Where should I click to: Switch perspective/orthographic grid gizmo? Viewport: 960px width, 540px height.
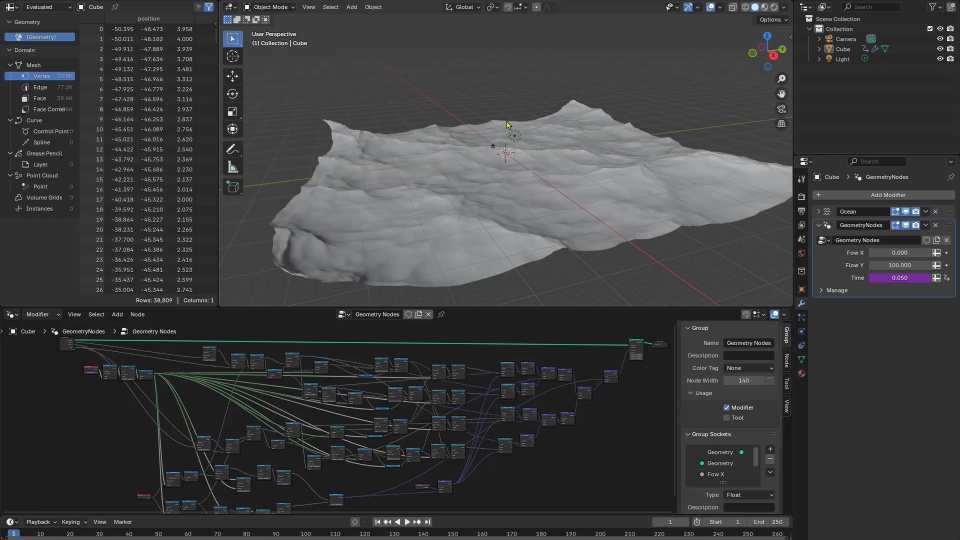click(781, 124)
